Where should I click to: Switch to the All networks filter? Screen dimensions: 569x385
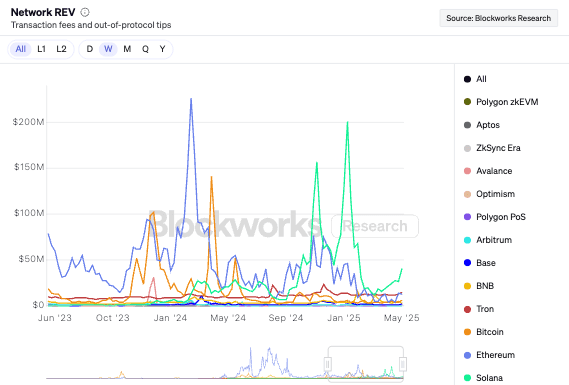click(21, 49)
